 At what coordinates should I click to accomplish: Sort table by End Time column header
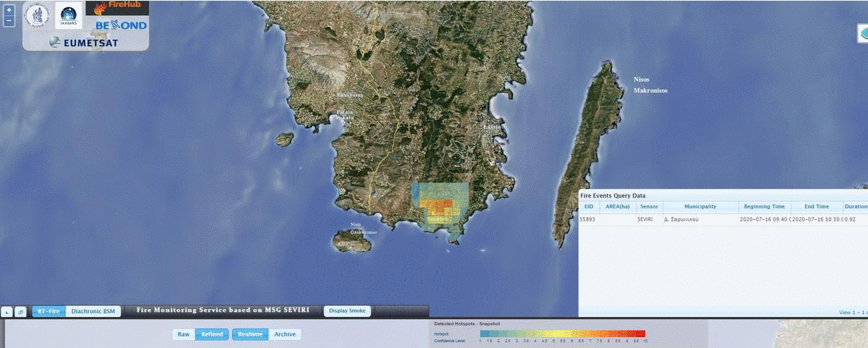(x=817, y=207)
